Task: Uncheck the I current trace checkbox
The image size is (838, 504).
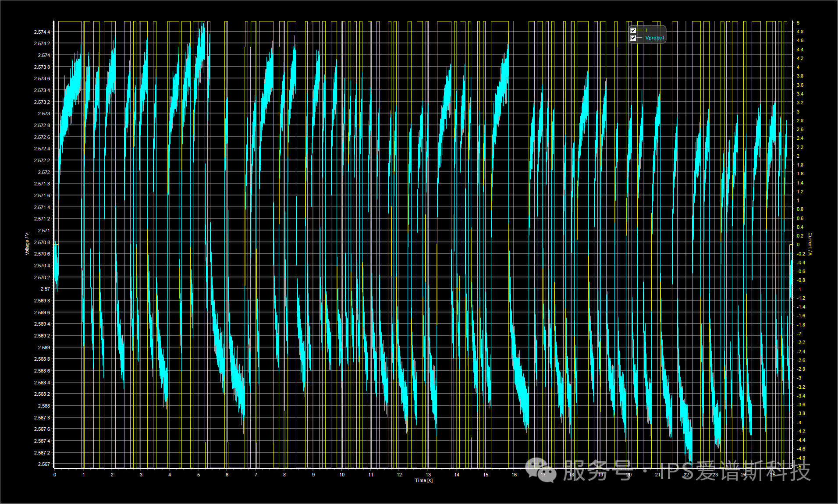Action: 633,31
